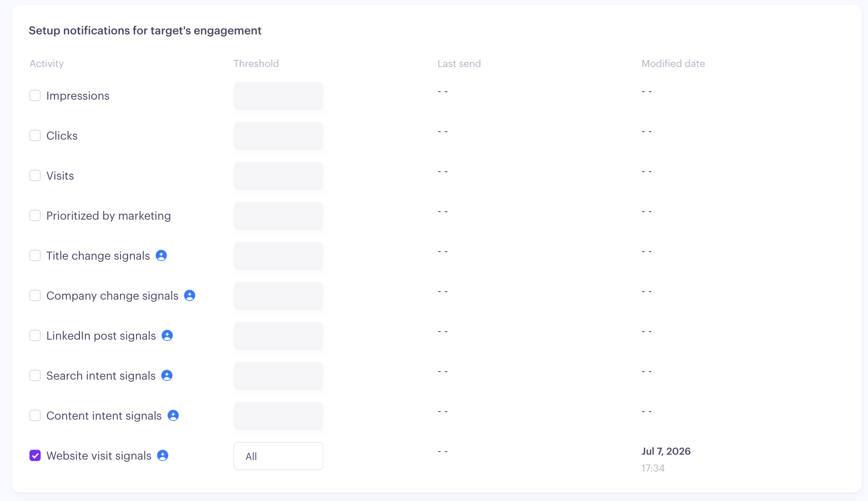
Task: Open the Website visit signals threshold dropdown
Action: (x=278, y=456)
